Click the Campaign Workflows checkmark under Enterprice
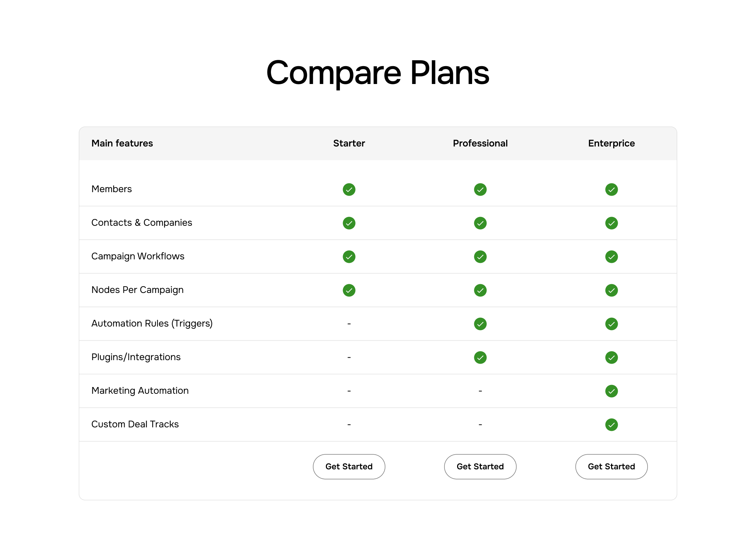The width and height of the screenshot is (756, 553). coord(611,257)
